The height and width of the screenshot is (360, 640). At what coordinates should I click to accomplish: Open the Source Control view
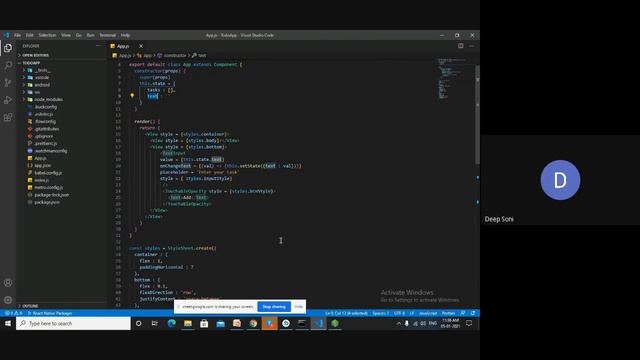(x=8, y=83)
